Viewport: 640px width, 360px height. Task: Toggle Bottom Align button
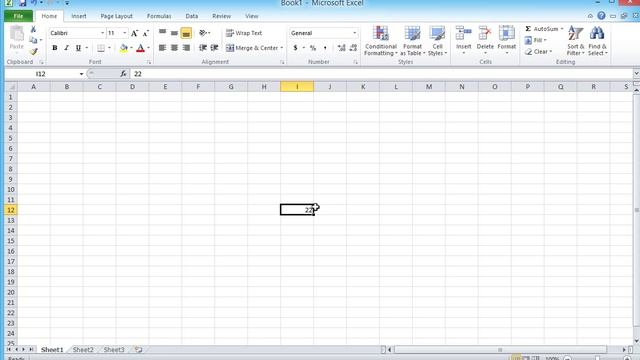(x=186, y=33)
